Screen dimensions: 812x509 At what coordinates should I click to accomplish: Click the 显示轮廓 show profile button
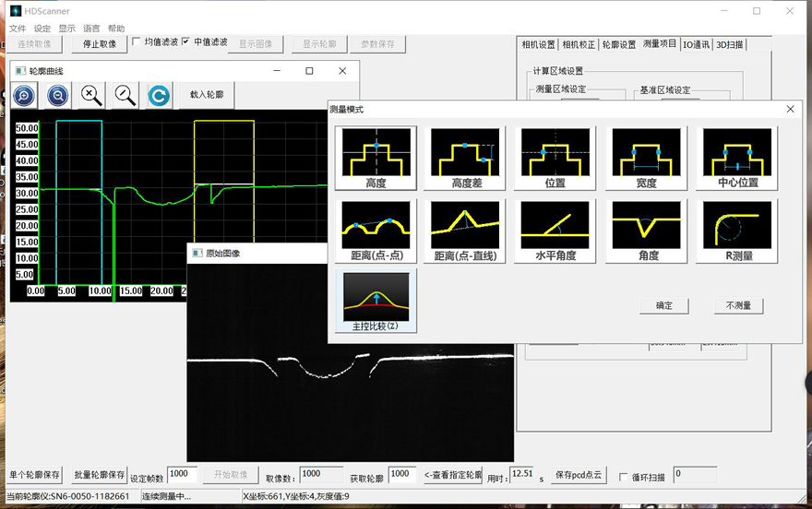pyautogui.click(x=319, y=44)
